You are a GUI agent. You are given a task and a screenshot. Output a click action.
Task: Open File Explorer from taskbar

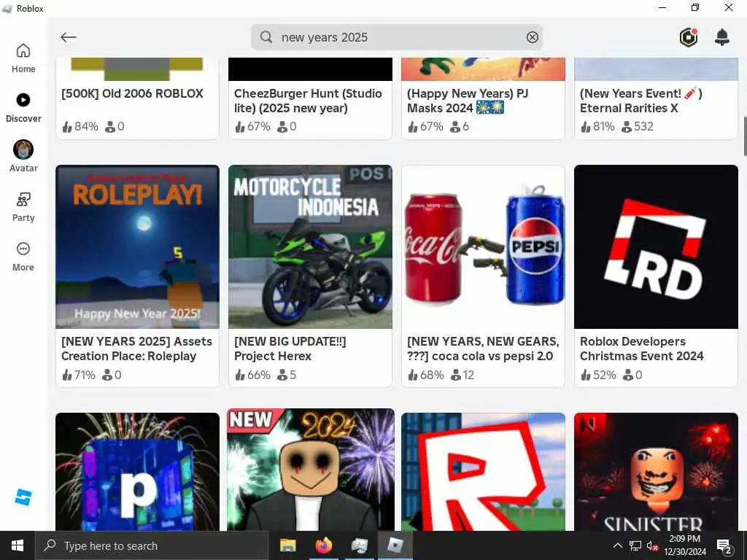coord(287,545)
